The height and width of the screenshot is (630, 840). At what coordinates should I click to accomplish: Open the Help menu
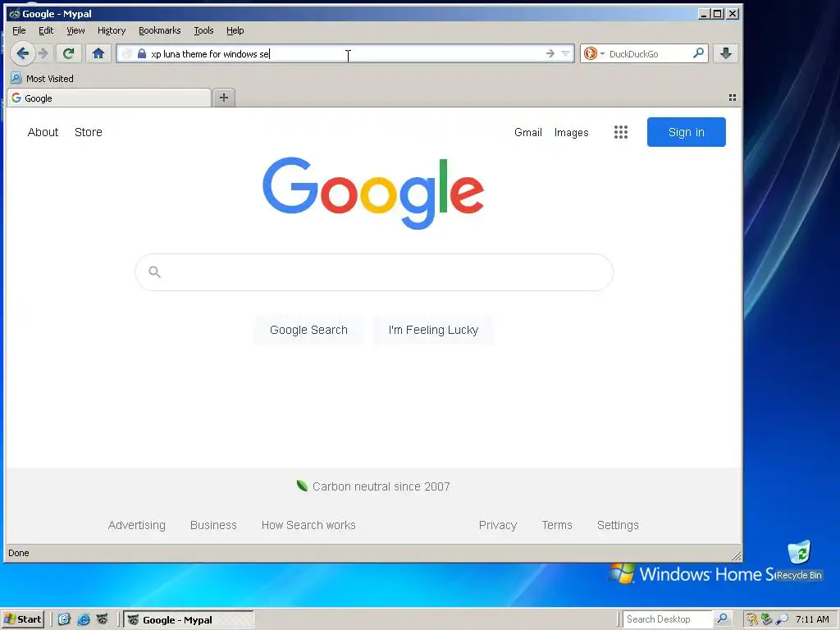click(x=235, y=30)
